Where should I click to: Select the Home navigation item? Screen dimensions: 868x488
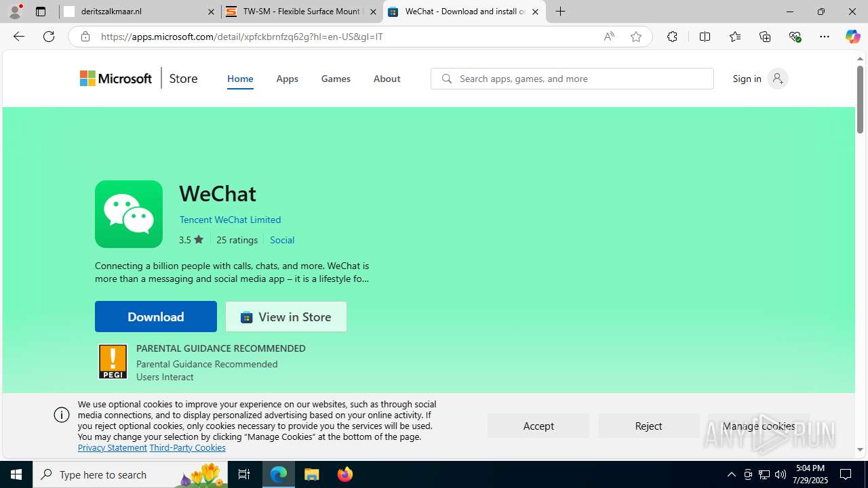pyautogui.click(x=240, y=79)
